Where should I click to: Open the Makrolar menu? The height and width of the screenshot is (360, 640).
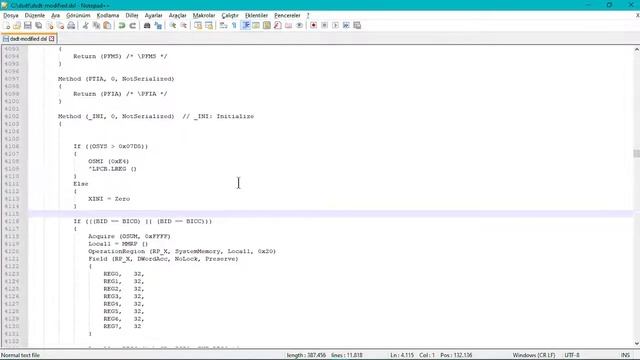(204, 15)
